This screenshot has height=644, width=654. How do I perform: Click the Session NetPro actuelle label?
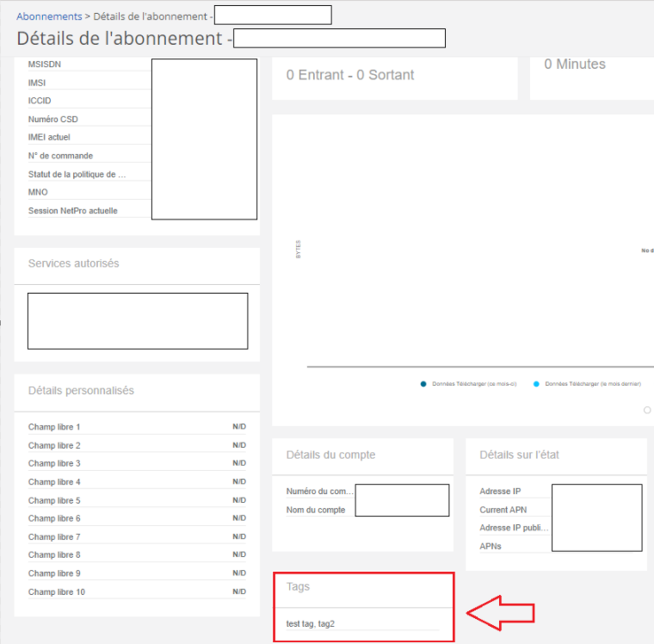pos(73,211)
